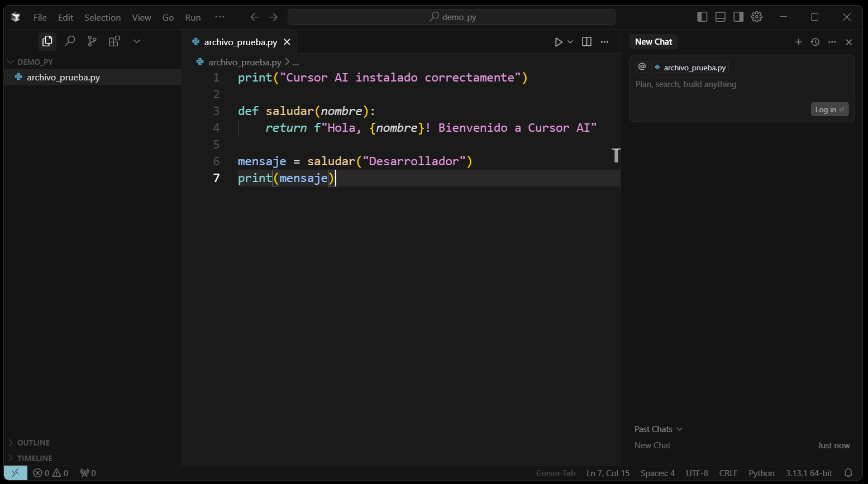Click the Log in button

pos(829,109)
